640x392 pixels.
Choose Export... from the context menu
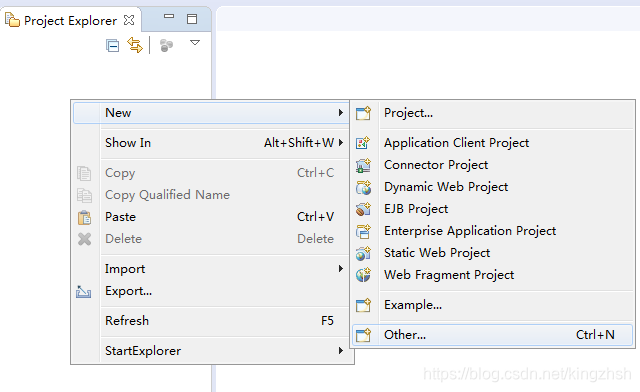point(211,291)
